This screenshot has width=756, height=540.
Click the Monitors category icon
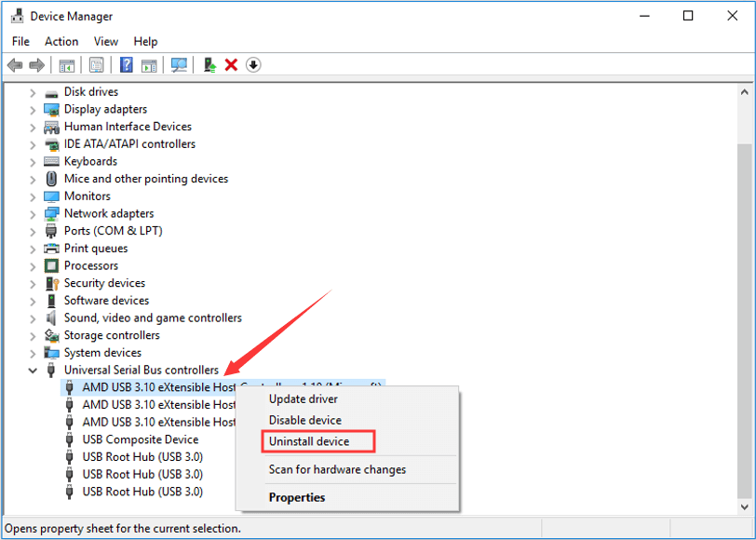(x=51, y=196)
